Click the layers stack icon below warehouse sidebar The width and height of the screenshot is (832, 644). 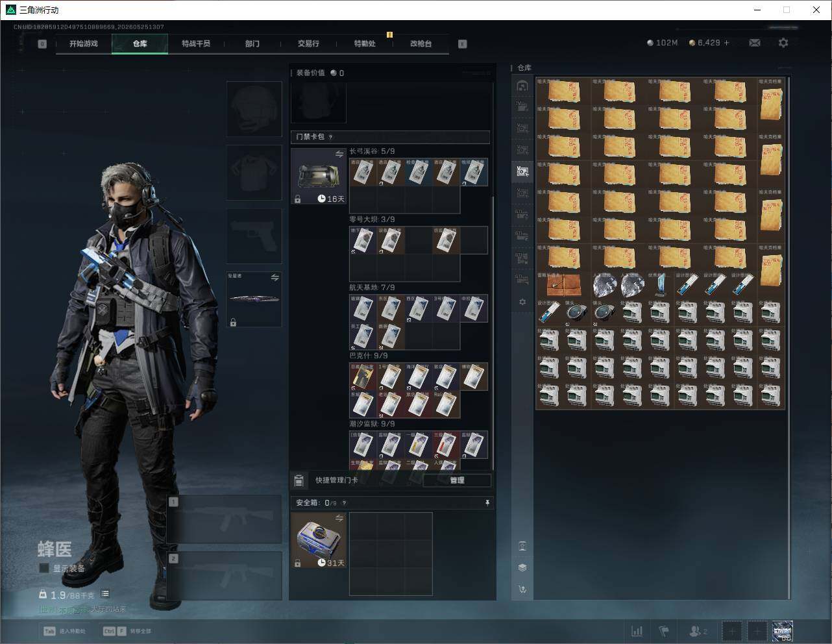pyautogui.click(x=522, y=567)
